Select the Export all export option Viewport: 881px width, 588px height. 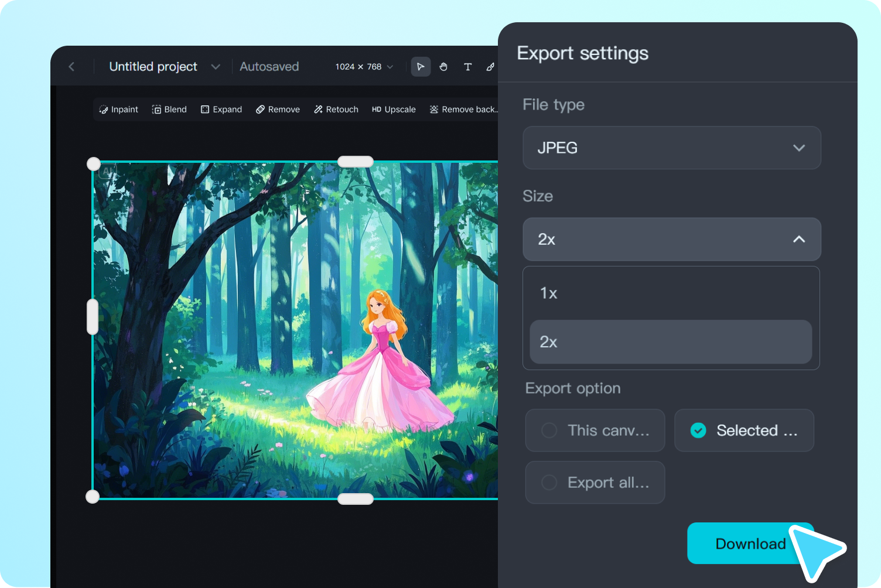coord(595,483)
